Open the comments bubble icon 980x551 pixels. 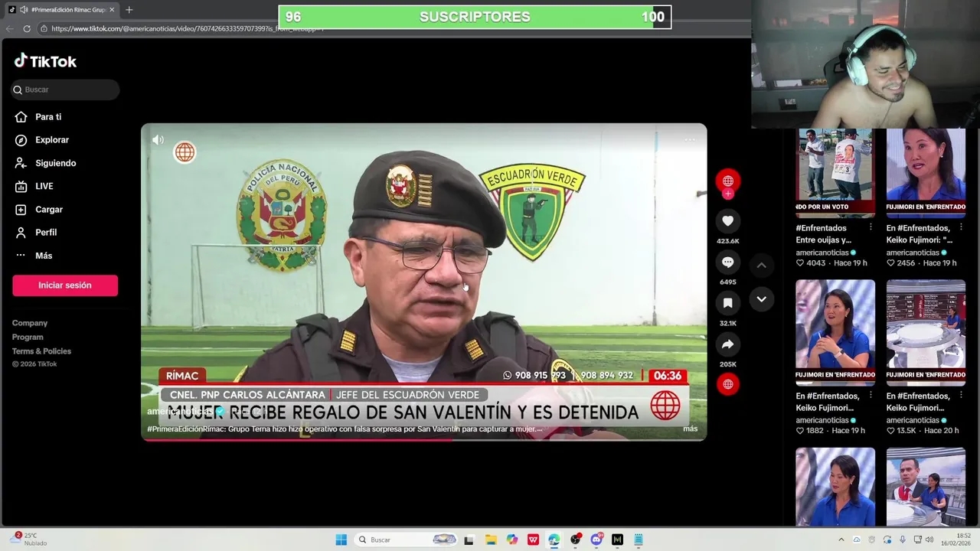[x=728, y=262]
